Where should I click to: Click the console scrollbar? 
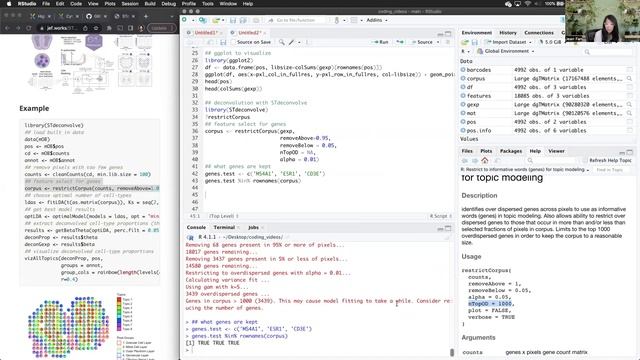point(452,352)
